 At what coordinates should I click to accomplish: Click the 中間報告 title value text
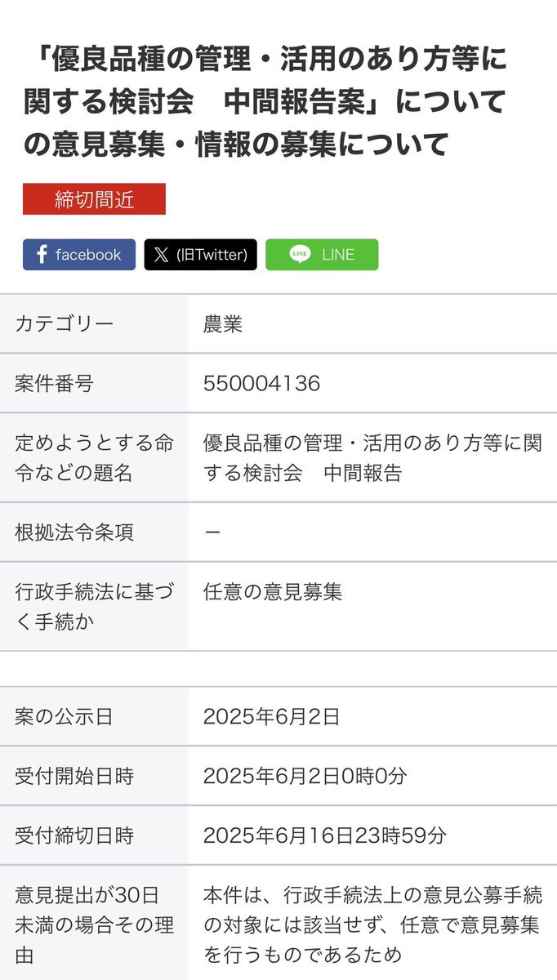(372, 458)
